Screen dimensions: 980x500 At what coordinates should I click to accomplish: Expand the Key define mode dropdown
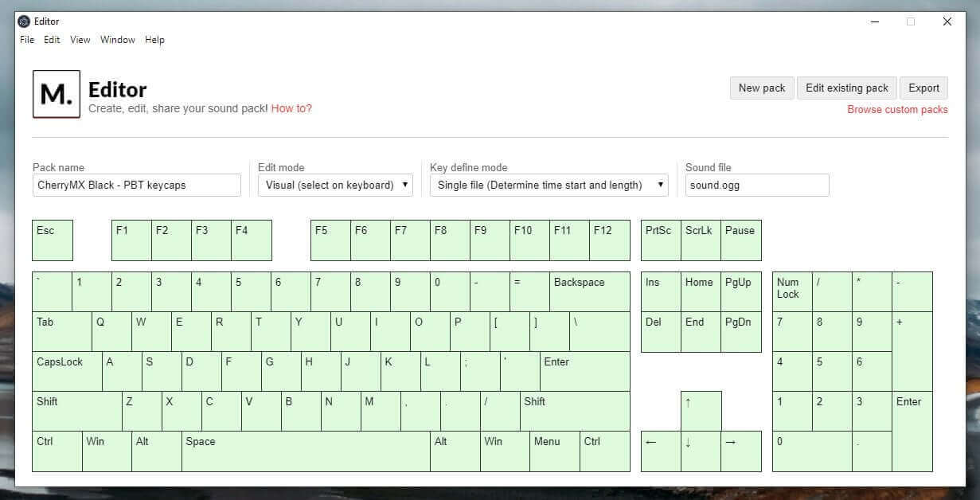click(549, 185)
